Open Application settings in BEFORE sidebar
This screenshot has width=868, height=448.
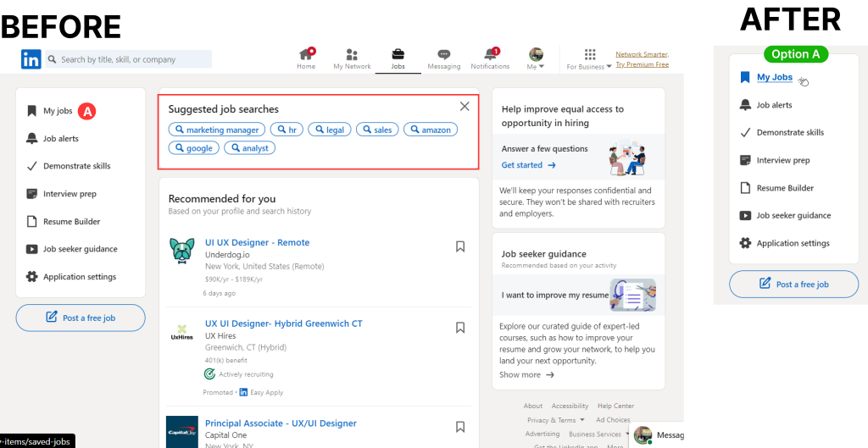(x=80, y=277)
